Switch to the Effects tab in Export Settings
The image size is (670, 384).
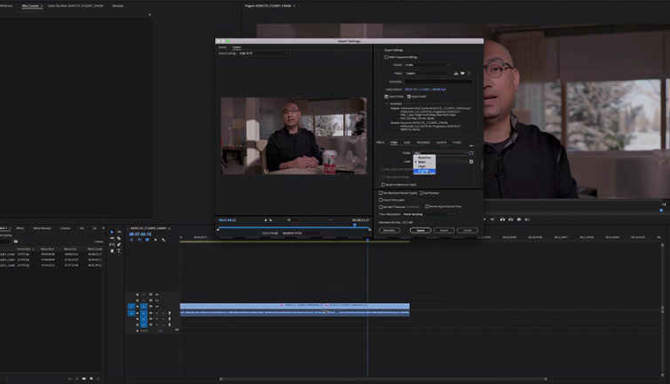pyautogui.click(x=380, y=142)
